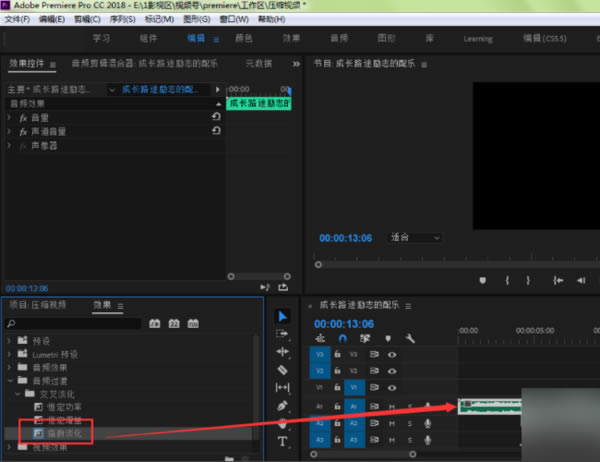Toggle the timeline snap magnet icon

[342, 338]
